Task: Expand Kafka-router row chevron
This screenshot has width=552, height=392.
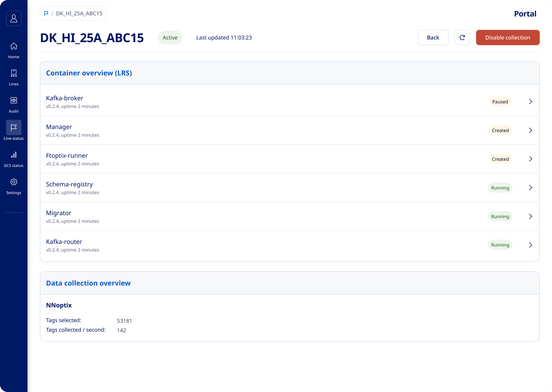Action: click(x=530, y=245)
